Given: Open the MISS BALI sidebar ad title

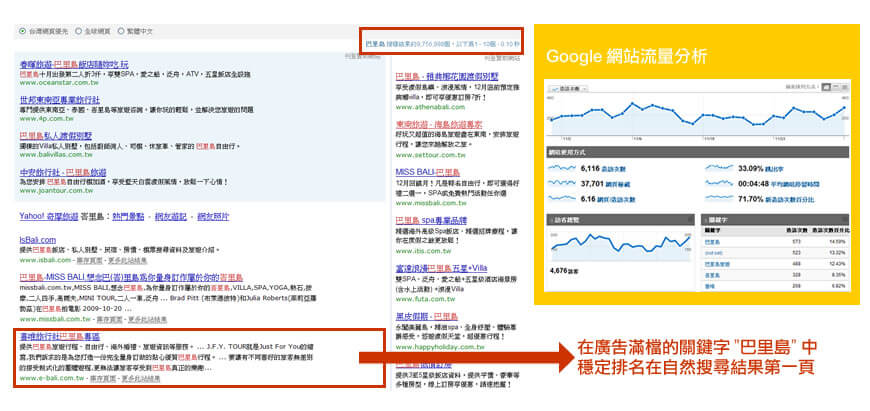Looking at the screenshot, I should click(427, 172).
